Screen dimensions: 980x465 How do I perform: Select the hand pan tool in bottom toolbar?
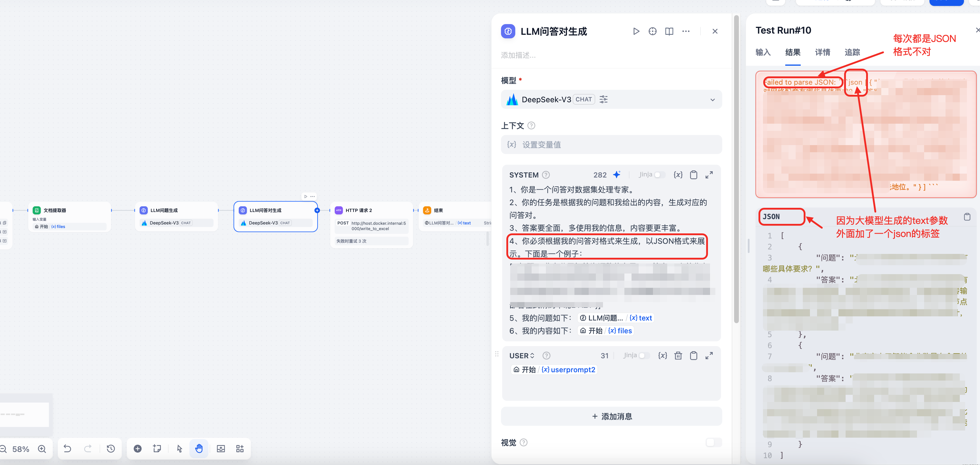coord(199,449)
